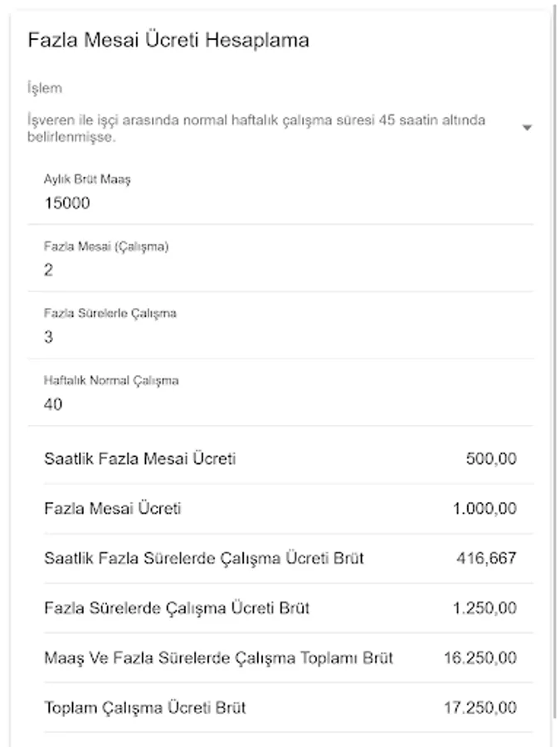Viewport: 560px width, 747px height.
Task: Click Fazla Sürelerde Çalışma Ücreti Brüt label
Action: (x=177, y=608)
